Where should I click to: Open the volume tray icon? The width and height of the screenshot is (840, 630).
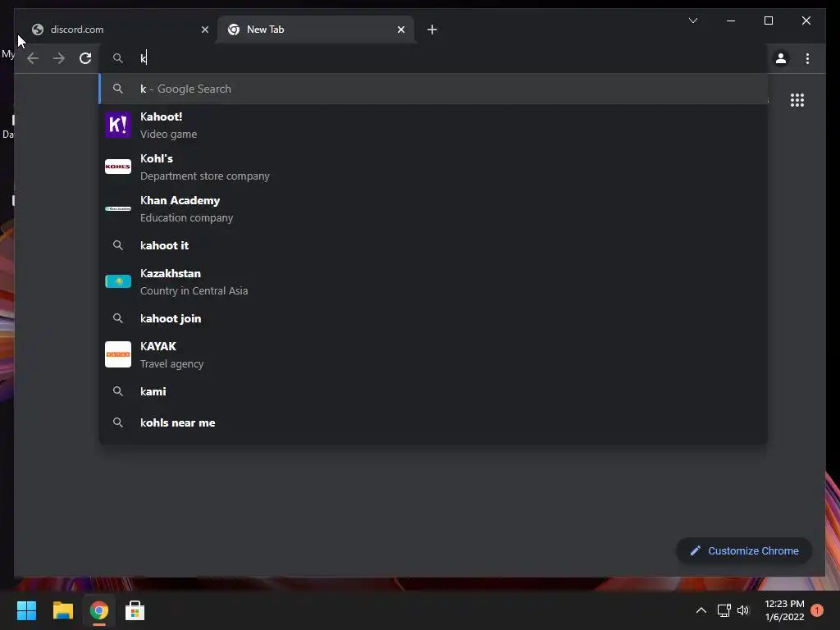(743, 610)
